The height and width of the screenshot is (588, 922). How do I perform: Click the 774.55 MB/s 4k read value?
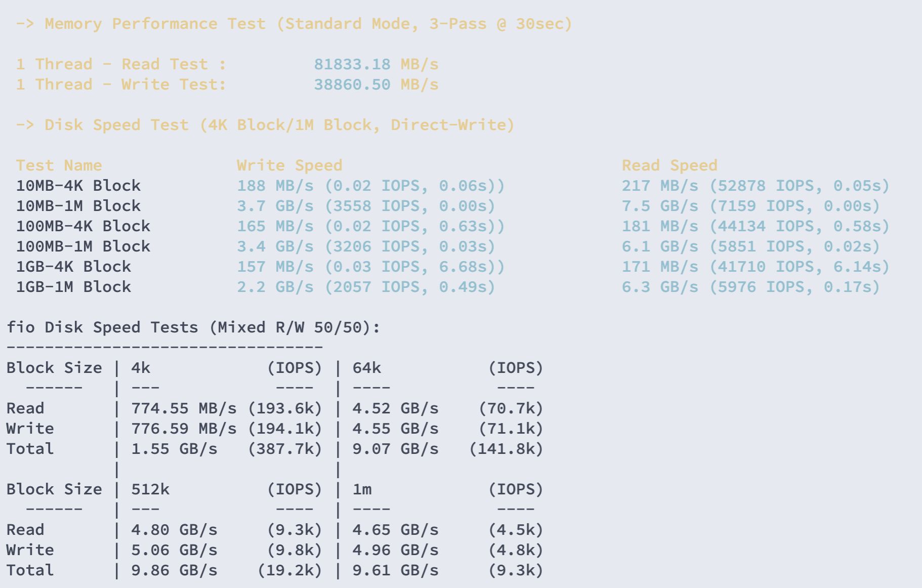(184, 408)
